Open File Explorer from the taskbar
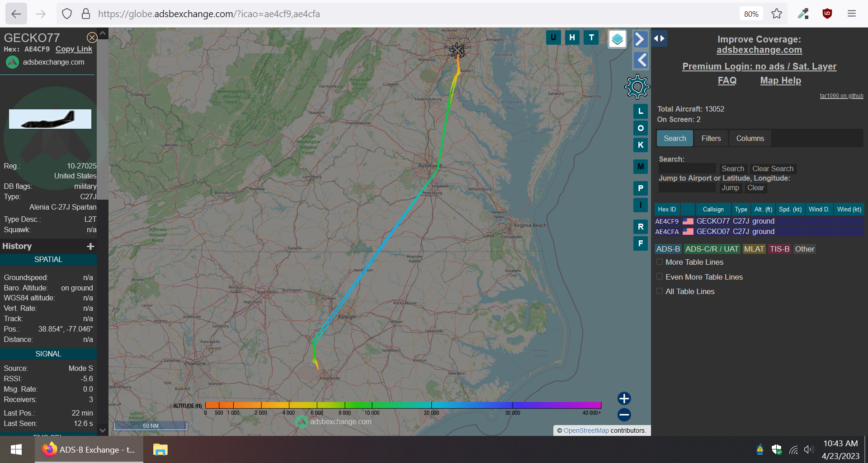The image size is (868, 463). click(x=160, y=449)
